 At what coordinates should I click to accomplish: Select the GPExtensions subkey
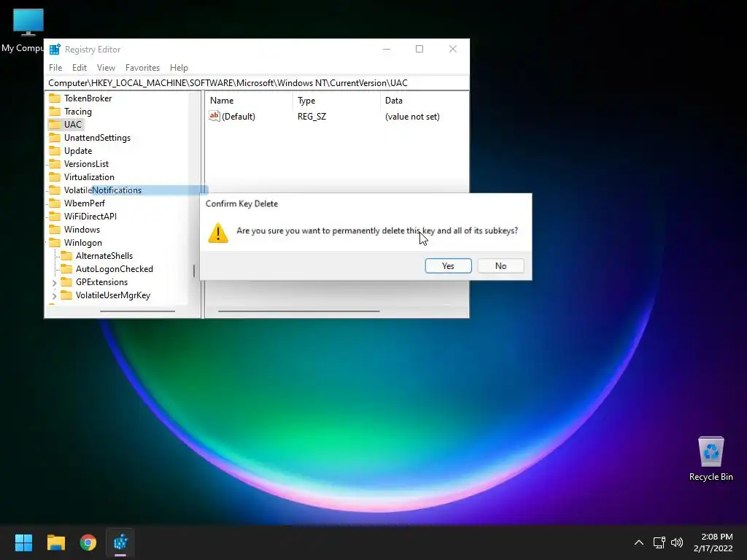(101, 282)
